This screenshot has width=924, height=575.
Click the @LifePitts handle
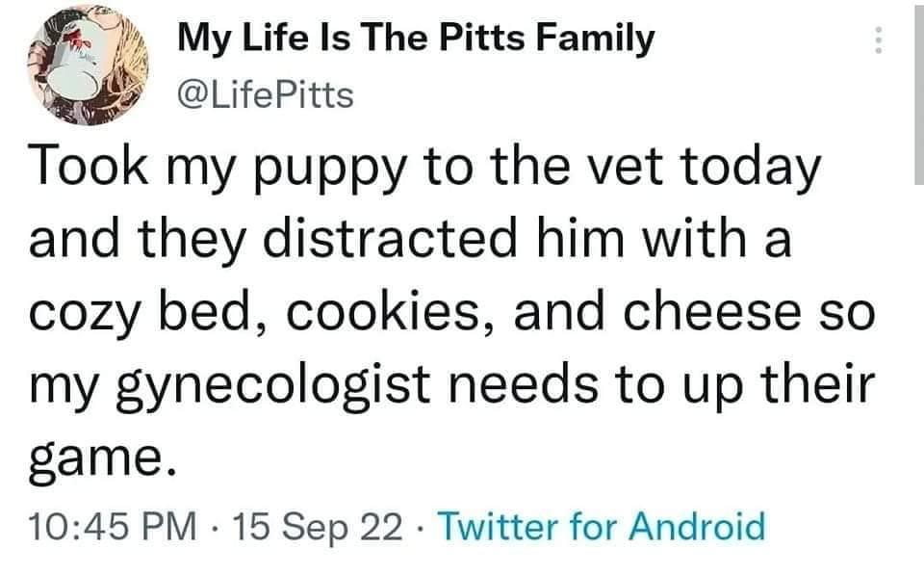(x=267, y=94)
